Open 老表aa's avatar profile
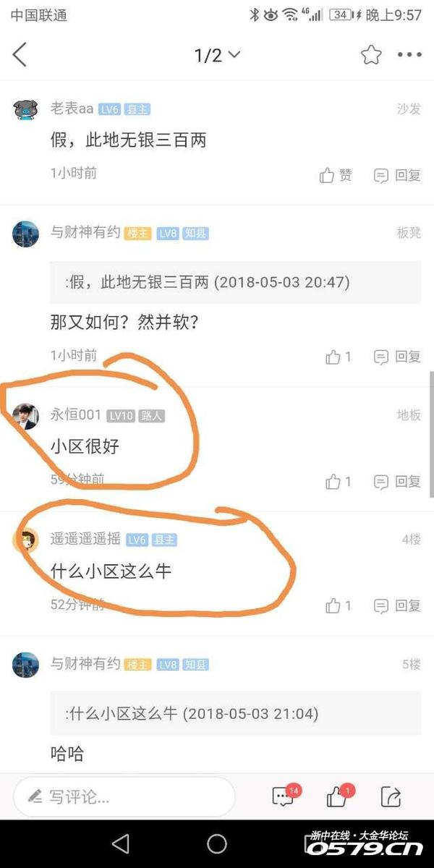434x868 pixels. click(26, 110)
